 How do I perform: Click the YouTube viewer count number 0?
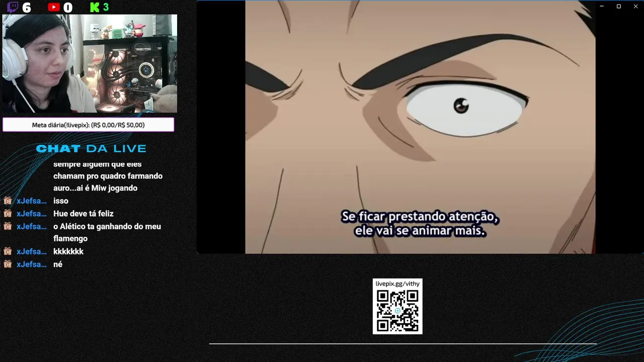68,8
